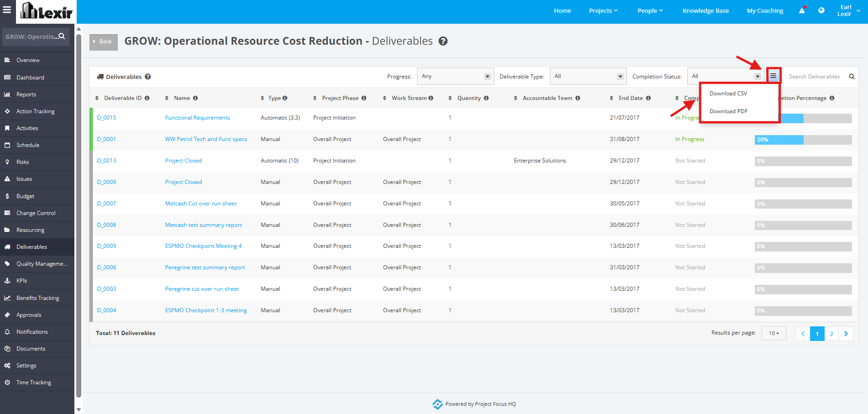Click the Lexir logo
This screenshot has width=868, height=414.
click(x=46, y=11)
